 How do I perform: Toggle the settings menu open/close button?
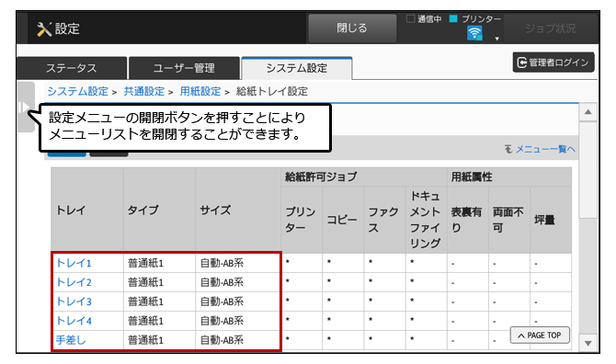(25, 107)
